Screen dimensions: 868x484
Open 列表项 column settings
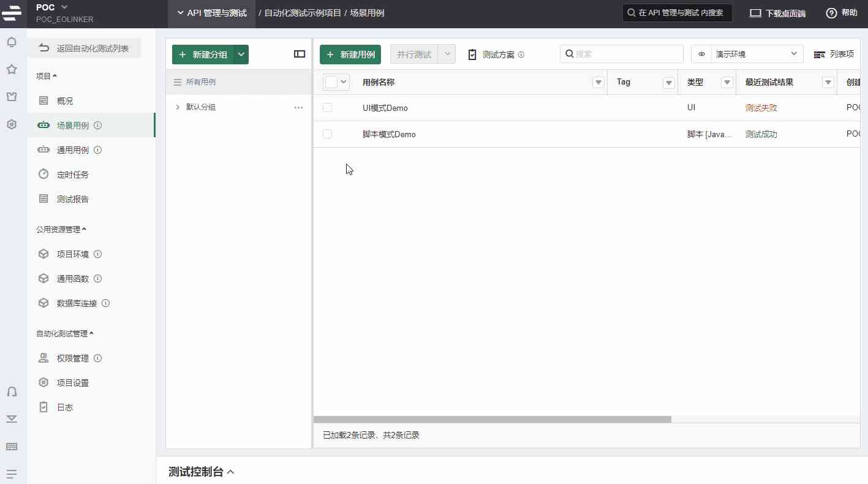(x=834, y=55)
